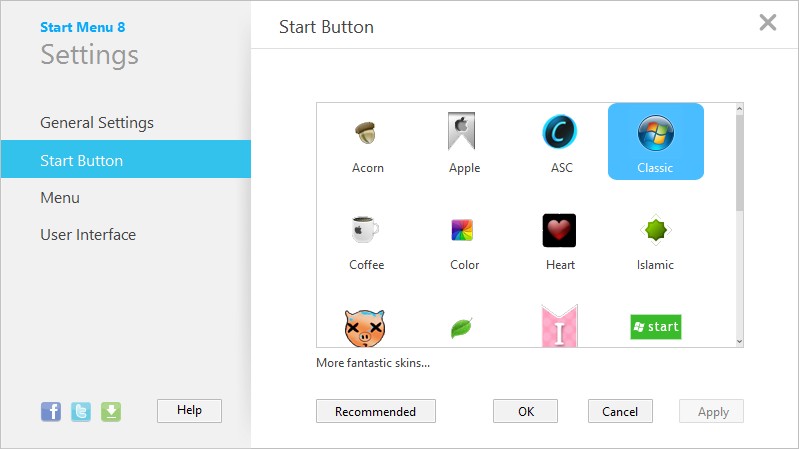Open the More fantastic skins link
This screenshot has width=799, height=449.
(x=373, y=363)
